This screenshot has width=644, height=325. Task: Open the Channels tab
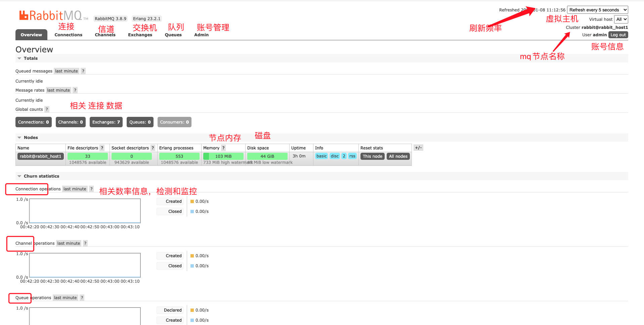(105, 35)
